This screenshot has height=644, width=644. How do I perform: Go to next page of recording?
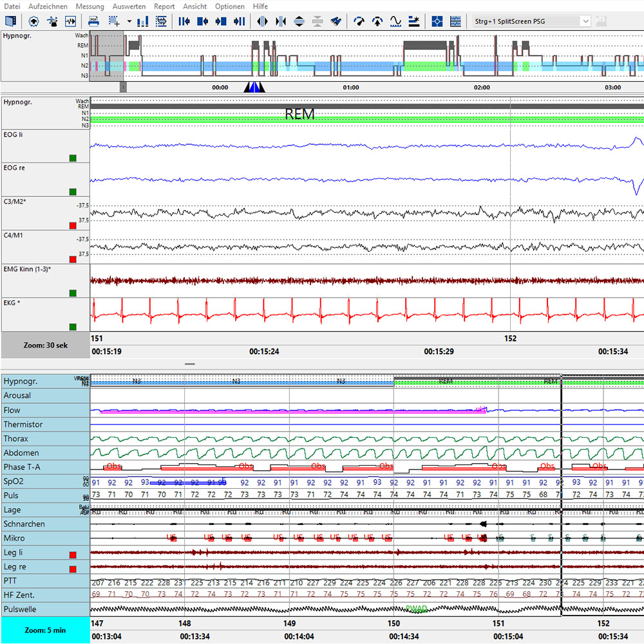click(221, 21)
